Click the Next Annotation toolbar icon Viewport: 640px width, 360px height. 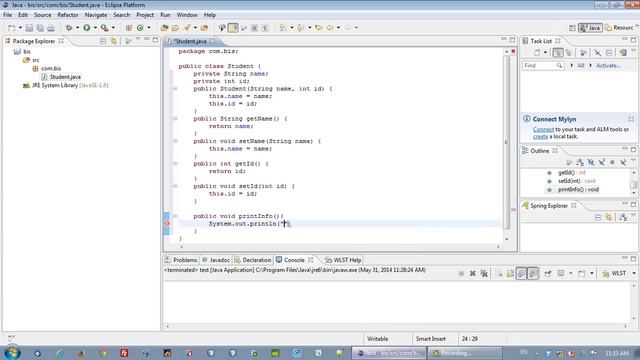pos(283,28)
